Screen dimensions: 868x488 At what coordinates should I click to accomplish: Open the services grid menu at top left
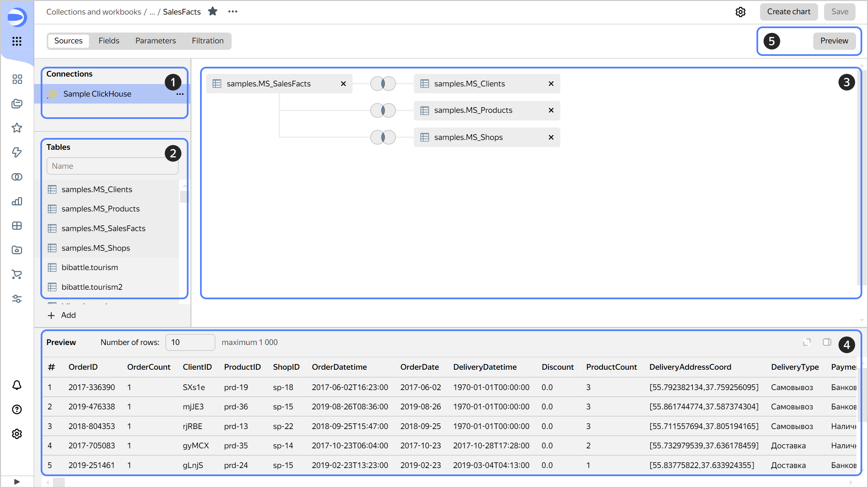[x=17, y=41]
